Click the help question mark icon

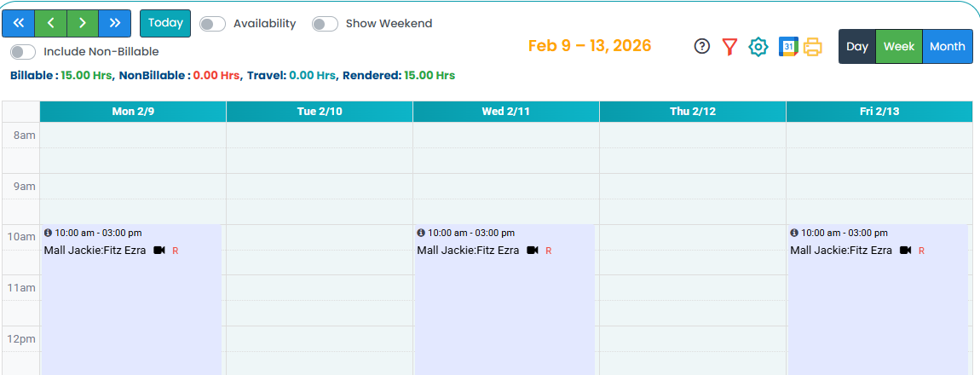[x=701, y=46]
